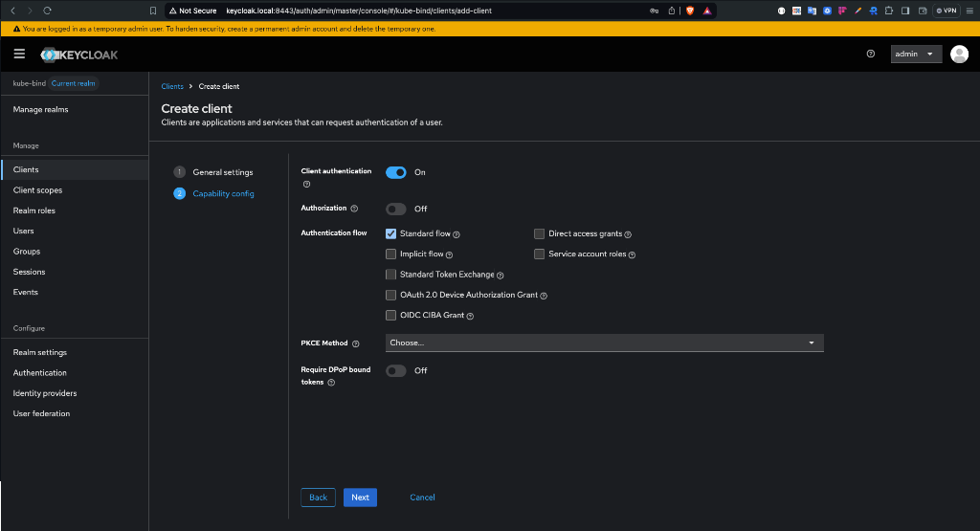Open the color picker eyedropper extension
980x531 pixels.
pyautogui.click(x=858, y=11)
